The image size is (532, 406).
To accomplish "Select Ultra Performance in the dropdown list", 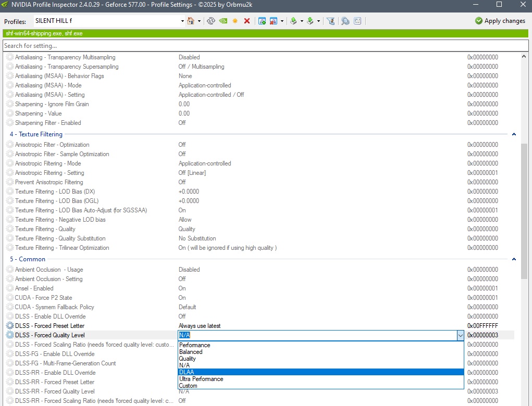I will pos(321,379).
